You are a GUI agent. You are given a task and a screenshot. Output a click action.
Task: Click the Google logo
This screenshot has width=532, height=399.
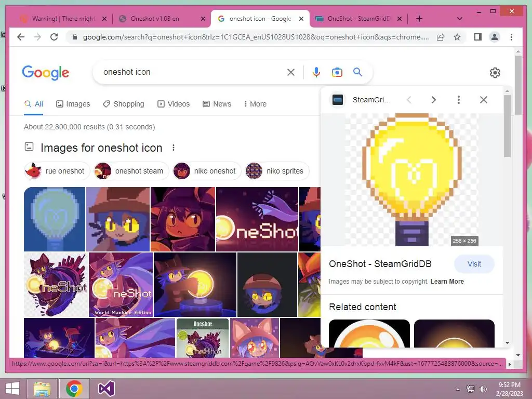pyautogui.click(x=46, y=73)
